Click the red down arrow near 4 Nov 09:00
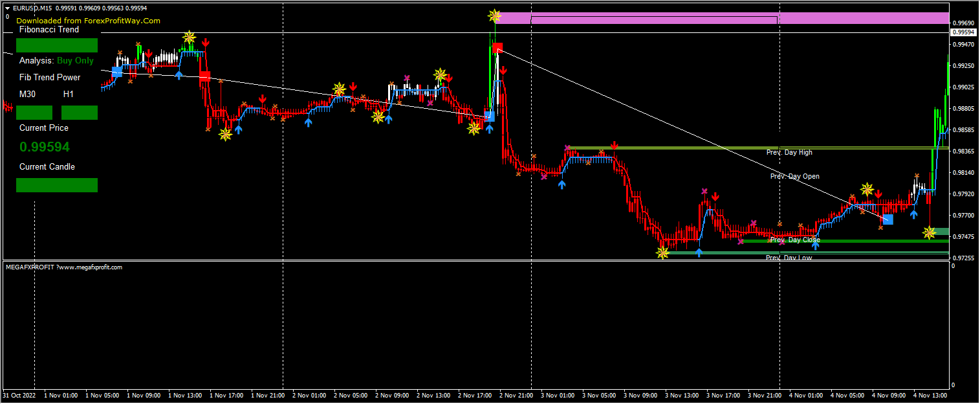The width and height of the screenshot is (980, 404). coord(878,194)
